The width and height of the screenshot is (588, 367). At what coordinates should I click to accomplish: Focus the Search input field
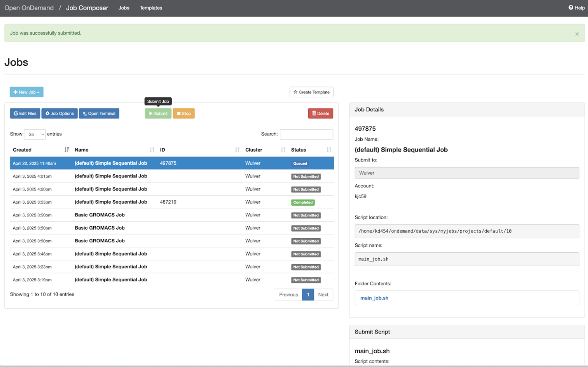[306, 134]
